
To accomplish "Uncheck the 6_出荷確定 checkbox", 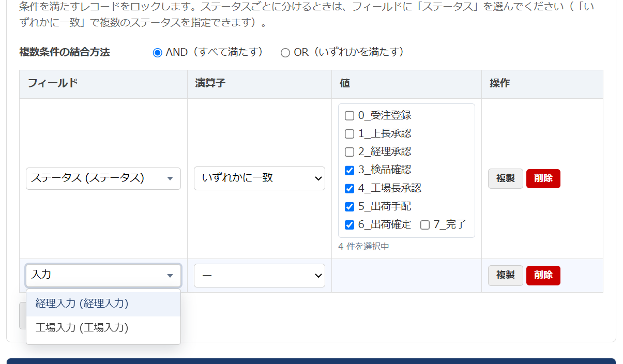I will 350,225.
